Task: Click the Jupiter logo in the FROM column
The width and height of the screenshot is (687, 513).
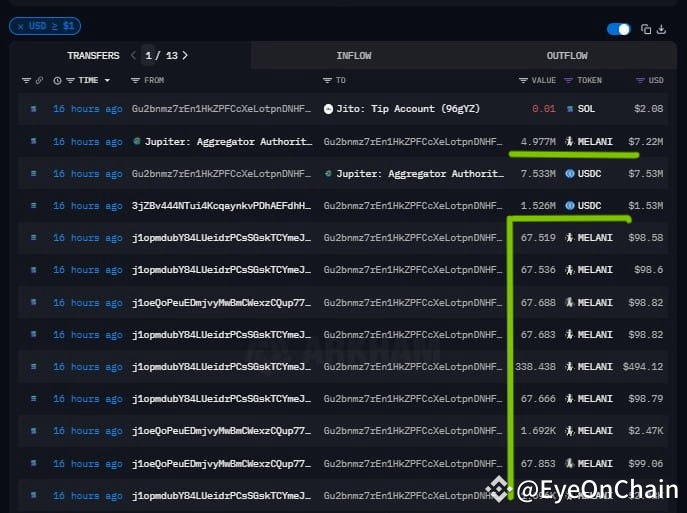Action: coord(137,141)
